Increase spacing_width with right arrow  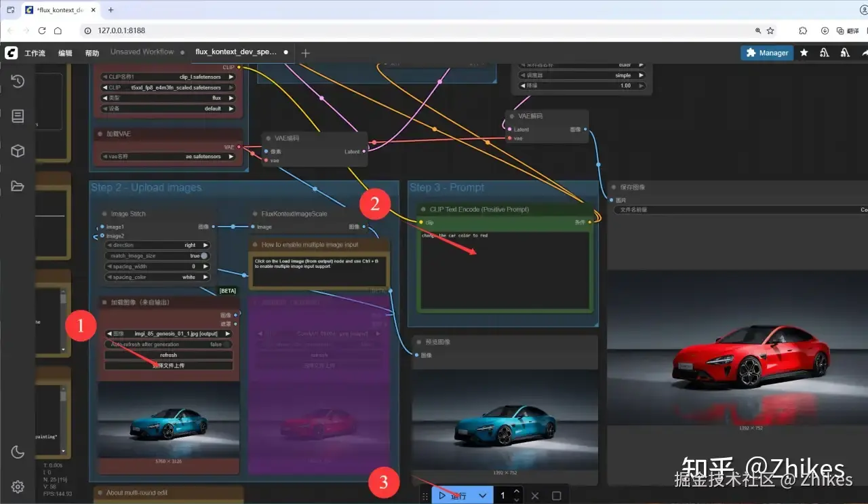[206, 267]
